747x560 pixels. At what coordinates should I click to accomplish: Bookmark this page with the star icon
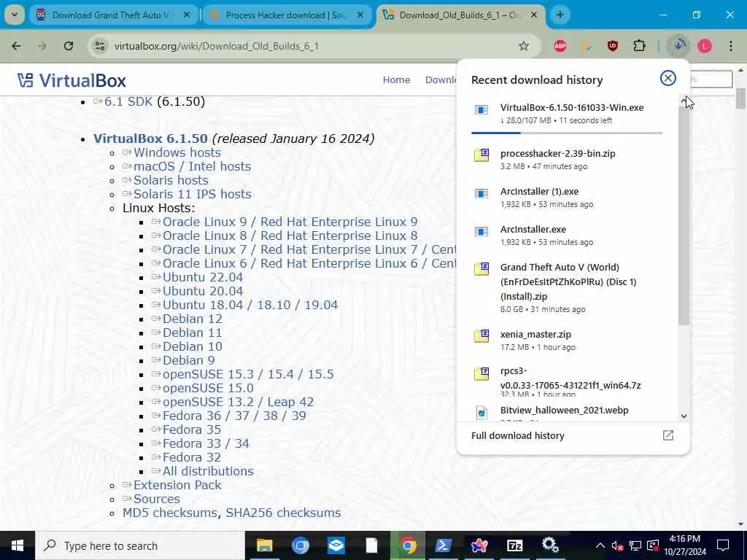[524, 46]
